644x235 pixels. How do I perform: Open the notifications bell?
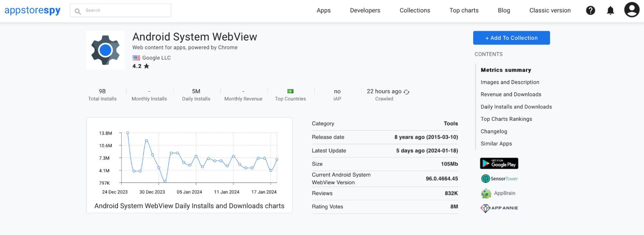[610, 11]
